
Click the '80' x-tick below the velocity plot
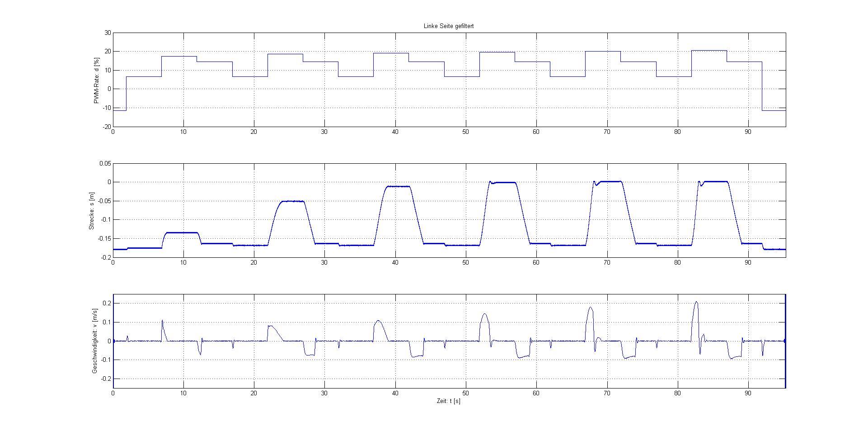(x=677, y=393)
